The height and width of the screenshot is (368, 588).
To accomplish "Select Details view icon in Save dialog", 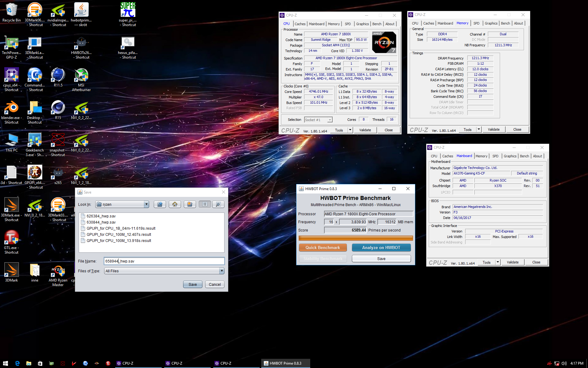I will tap(218, 204).
